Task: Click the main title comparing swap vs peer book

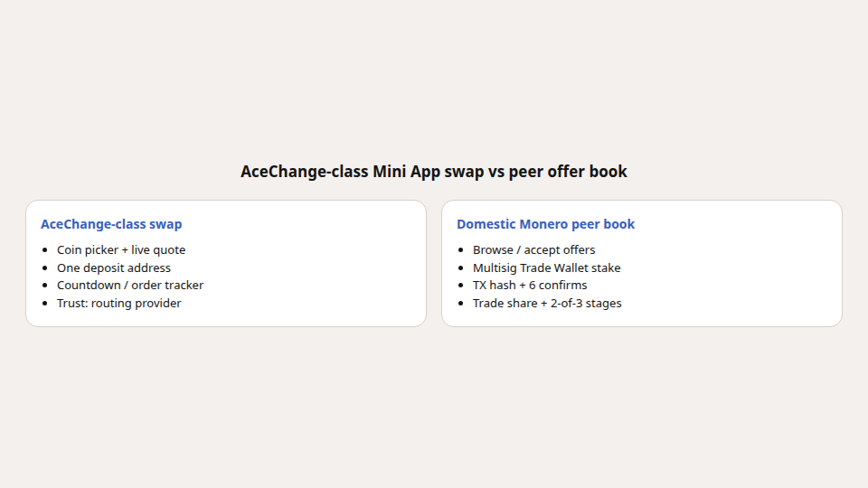Action: coord(433,172)
